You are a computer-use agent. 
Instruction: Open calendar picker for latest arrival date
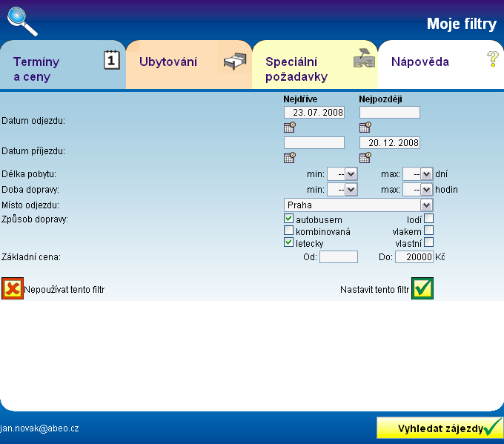point(365,156)
